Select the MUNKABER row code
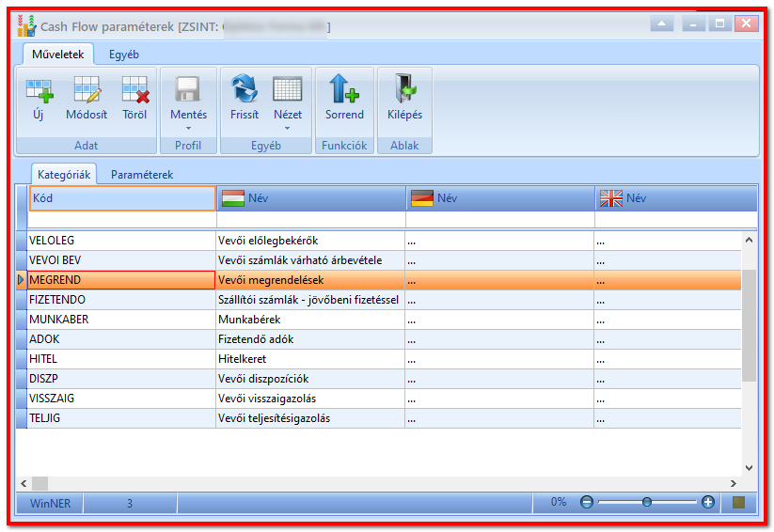 [x=121, y=320]
